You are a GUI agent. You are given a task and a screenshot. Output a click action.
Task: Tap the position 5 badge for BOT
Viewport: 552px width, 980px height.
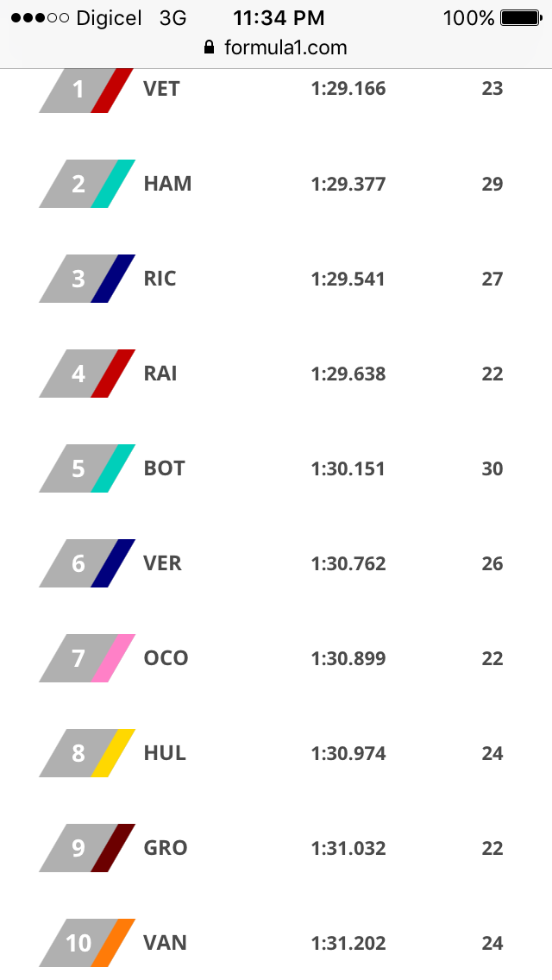[85, 468]
